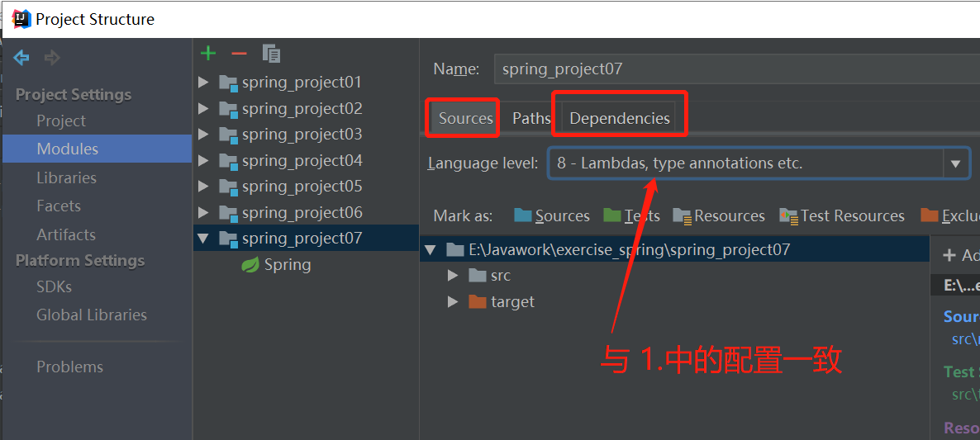Expand the spring_project06 module

(203, 212)
